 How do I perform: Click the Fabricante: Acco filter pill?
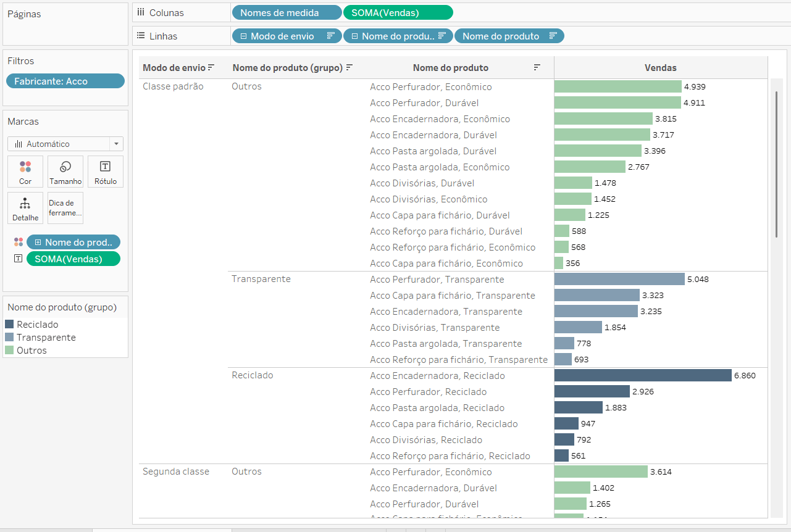coord(65,81)
